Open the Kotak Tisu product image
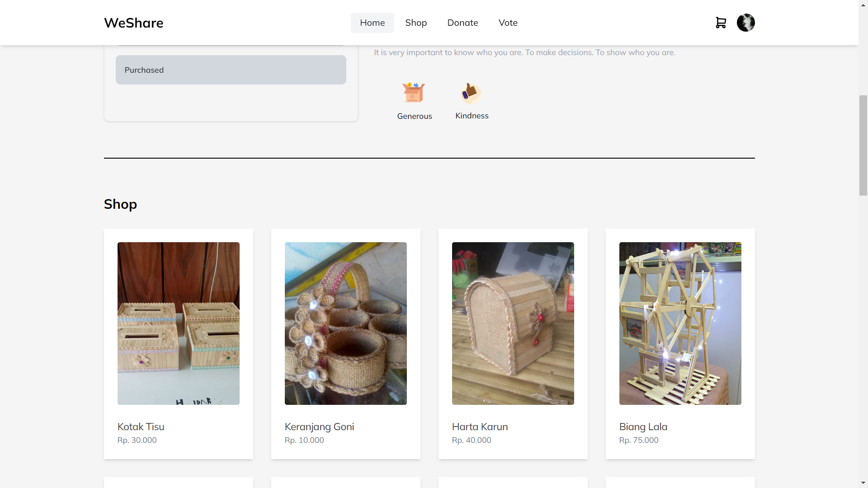Image resolution: width=868 pixels, height=488 pixels. (x=179, y=323)
